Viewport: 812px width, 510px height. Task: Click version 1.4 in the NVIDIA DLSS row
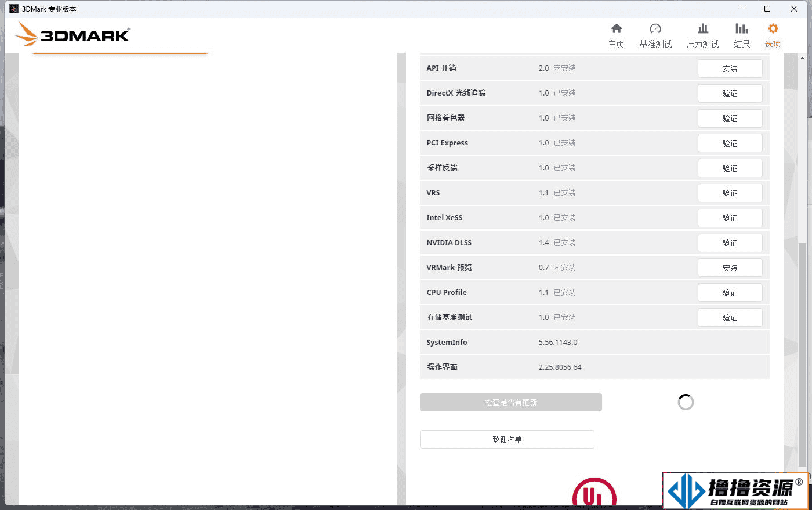click(543, 242)
